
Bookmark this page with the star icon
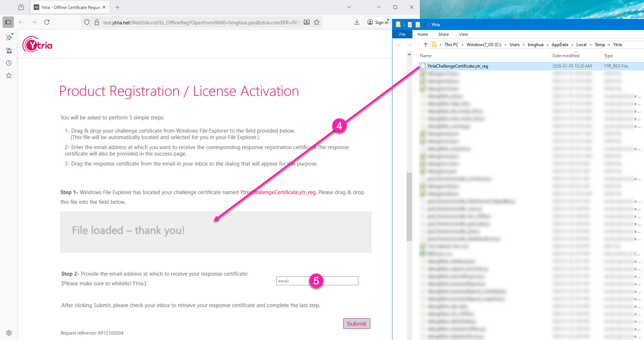317,22
